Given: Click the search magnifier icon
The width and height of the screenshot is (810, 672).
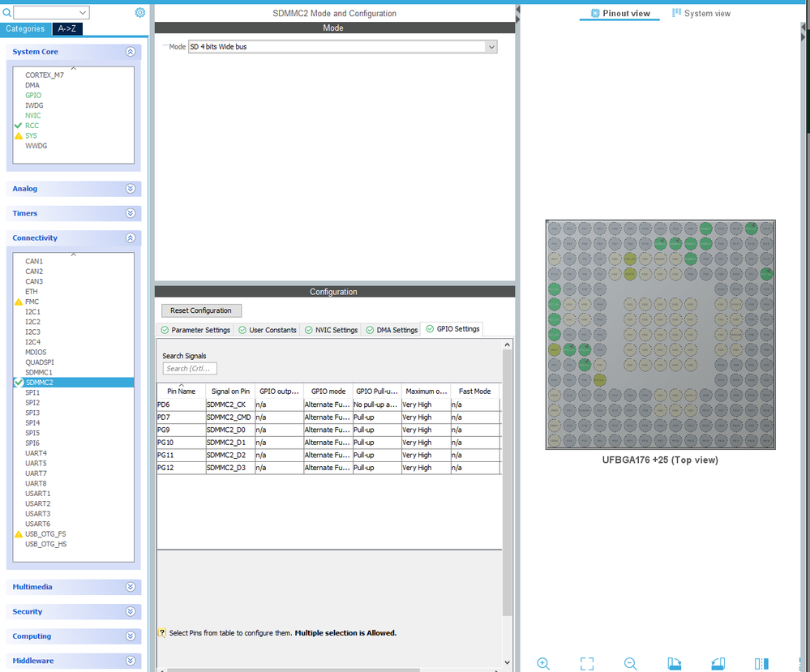Looking at the screenshot, I should coord(6,12).
